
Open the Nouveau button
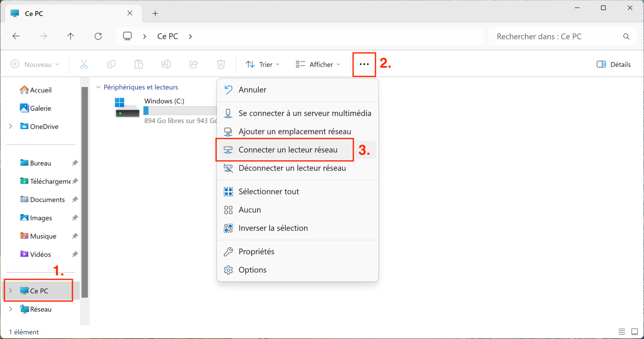click(x=35, y=64)
